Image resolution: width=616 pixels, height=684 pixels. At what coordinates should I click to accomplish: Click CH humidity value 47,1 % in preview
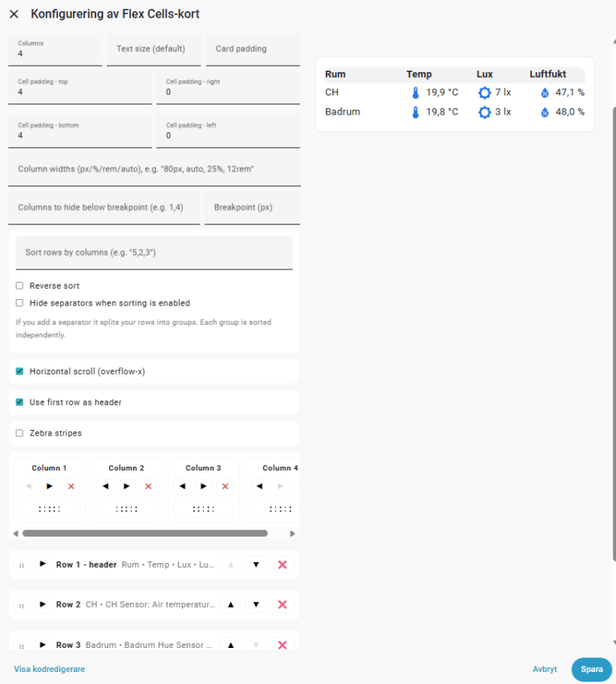point(569,92)
